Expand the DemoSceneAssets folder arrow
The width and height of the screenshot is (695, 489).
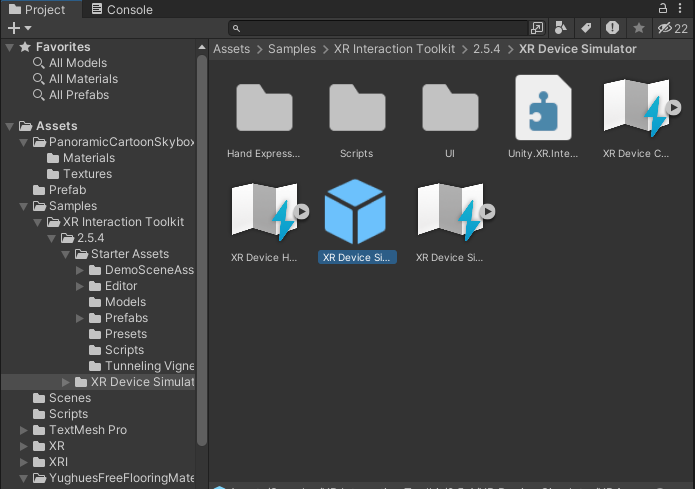pyautogui.click(x=80, y=270)
